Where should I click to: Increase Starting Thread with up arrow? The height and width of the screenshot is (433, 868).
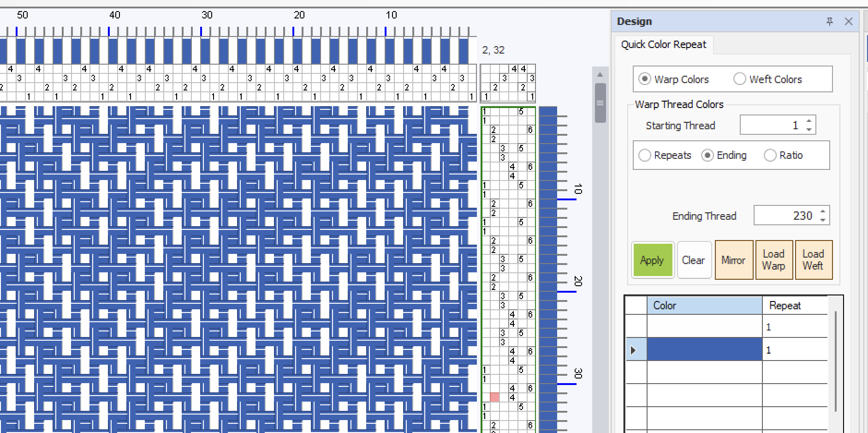[x=809, y=121]
